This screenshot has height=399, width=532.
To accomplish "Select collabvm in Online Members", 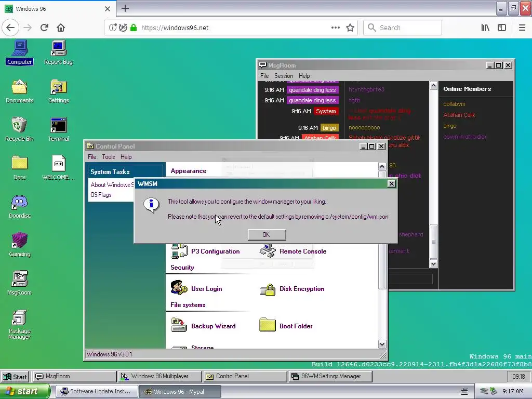I will (x=454, y=104).
